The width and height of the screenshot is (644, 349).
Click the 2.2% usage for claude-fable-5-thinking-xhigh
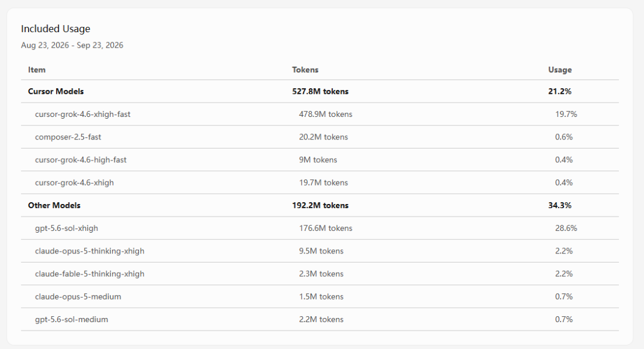pos(564,274)
